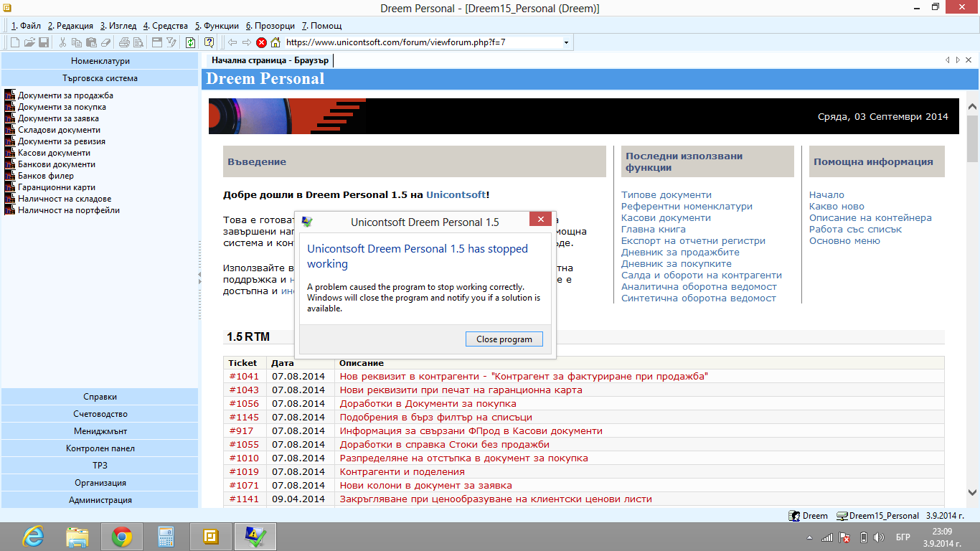Click the Filter funnel toolbar icon
980x551 pixels.
(x=171, y=42)
